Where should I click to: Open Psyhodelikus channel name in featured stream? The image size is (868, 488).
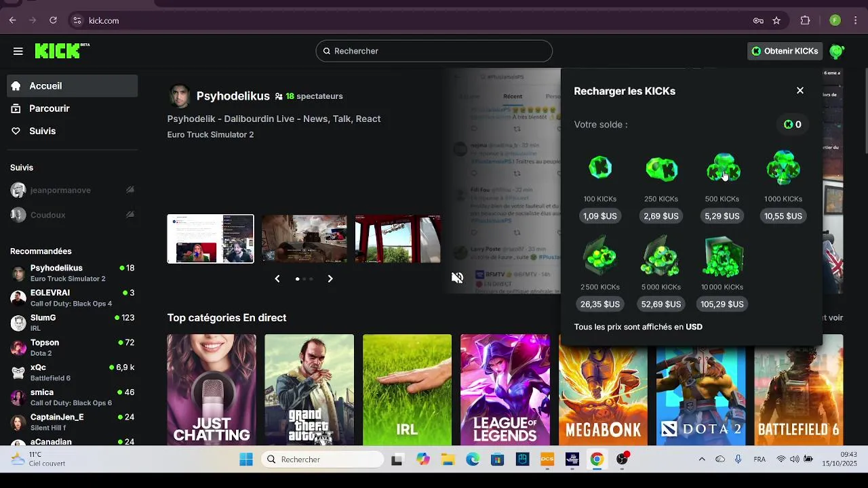pos(233,96)
